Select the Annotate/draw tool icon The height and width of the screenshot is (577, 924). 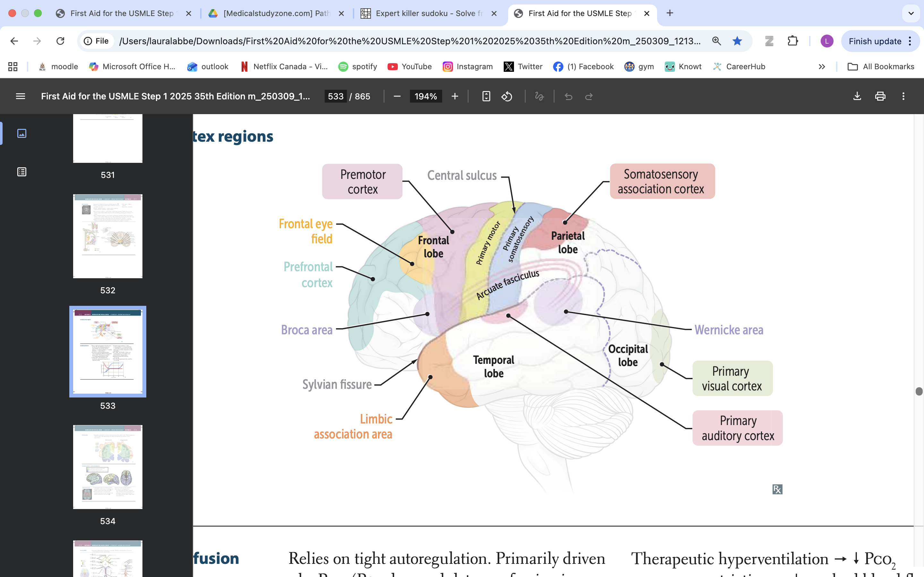540,96
